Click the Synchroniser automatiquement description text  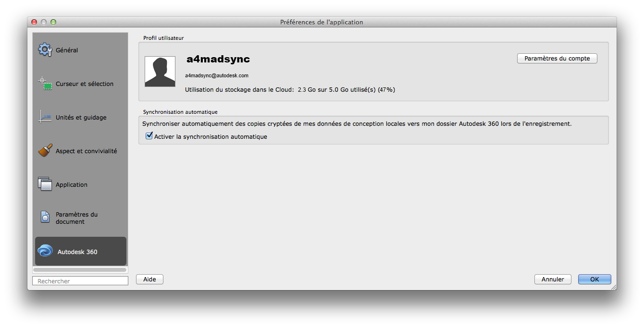pyautogui.click(x=357, y=123)
